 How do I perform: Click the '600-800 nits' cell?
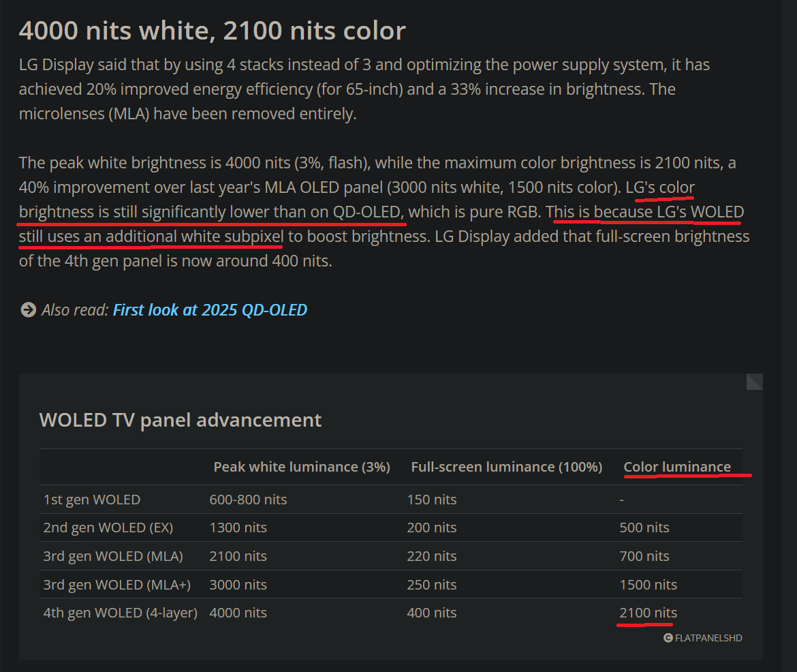(x=248, y=500)
